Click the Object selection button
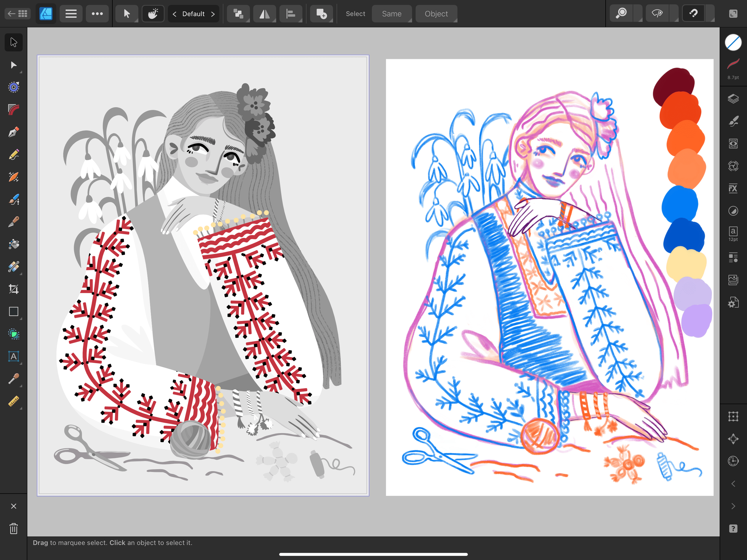747x560 pixels. pyautogui.click(x=436, y=13)
